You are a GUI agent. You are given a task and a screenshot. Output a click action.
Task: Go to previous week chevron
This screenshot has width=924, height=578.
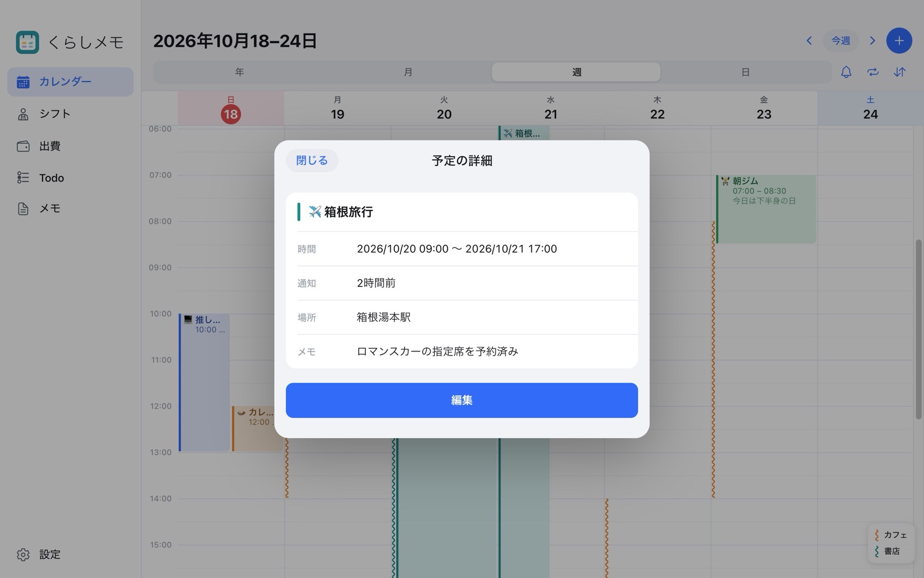point(809,41)
